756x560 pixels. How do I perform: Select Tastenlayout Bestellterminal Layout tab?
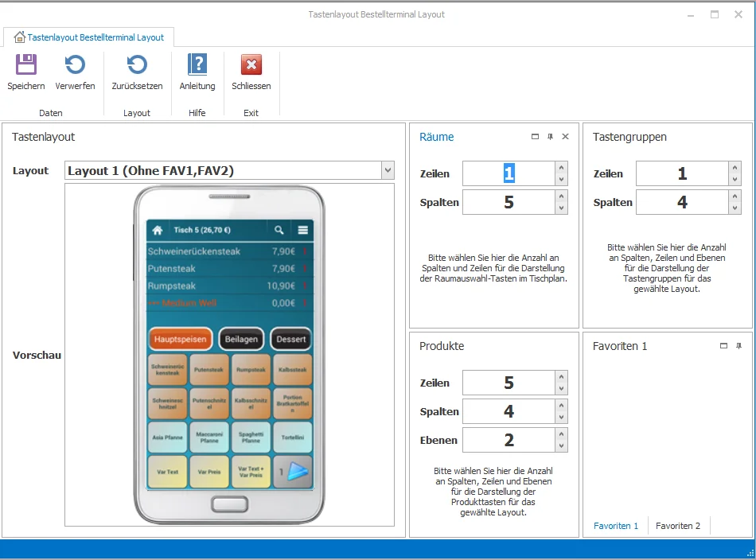coord(88,37)
